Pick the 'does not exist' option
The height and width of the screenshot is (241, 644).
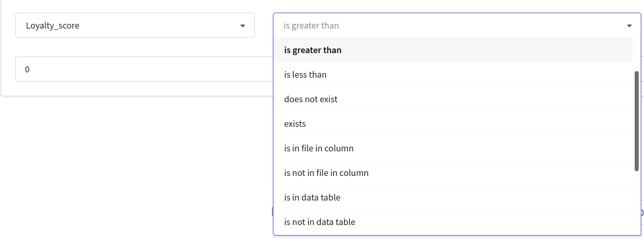[453, 100]
